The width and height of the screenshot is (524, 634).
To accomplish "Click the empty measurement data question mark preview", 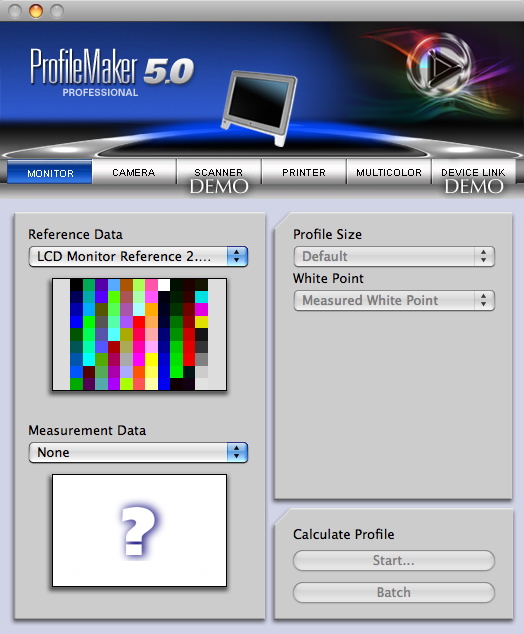I will [x=139, y=530].
